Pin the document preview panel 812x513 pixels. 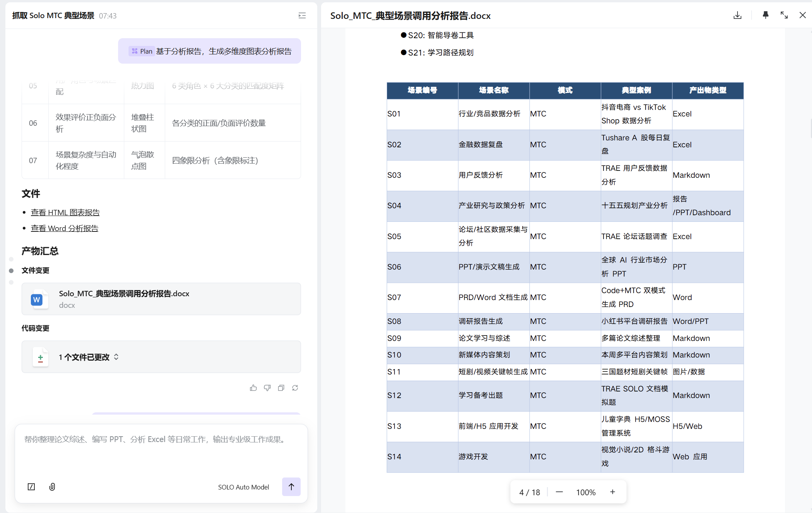click(765, 15)
